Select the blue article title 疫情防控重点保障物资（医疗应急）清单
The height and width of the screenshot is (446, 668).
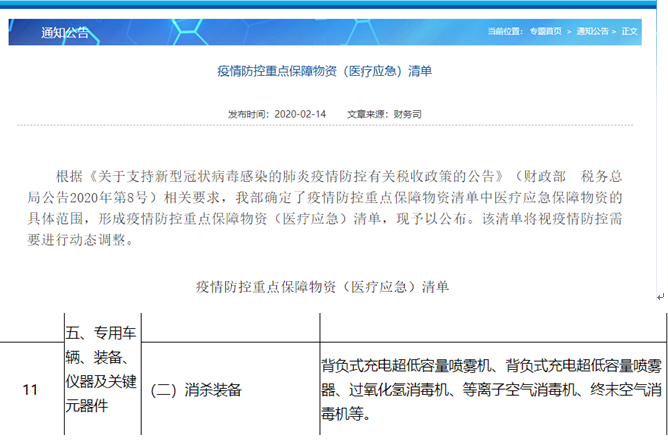[x=325, y=71]
